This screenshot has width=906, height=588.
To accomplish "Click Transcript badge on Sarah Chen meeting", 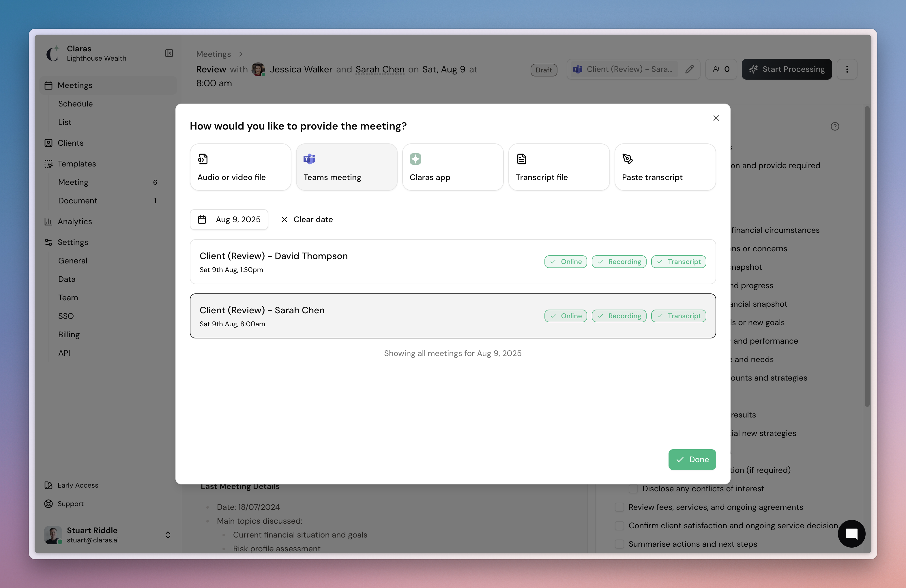I will (x=679, y=316).
